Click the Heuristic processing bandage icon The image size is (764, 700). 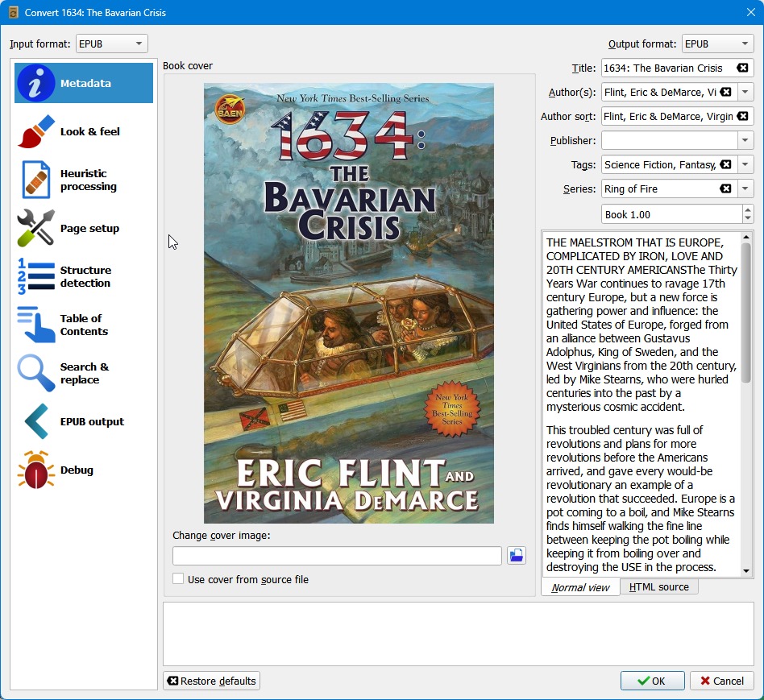coord(35,180)
